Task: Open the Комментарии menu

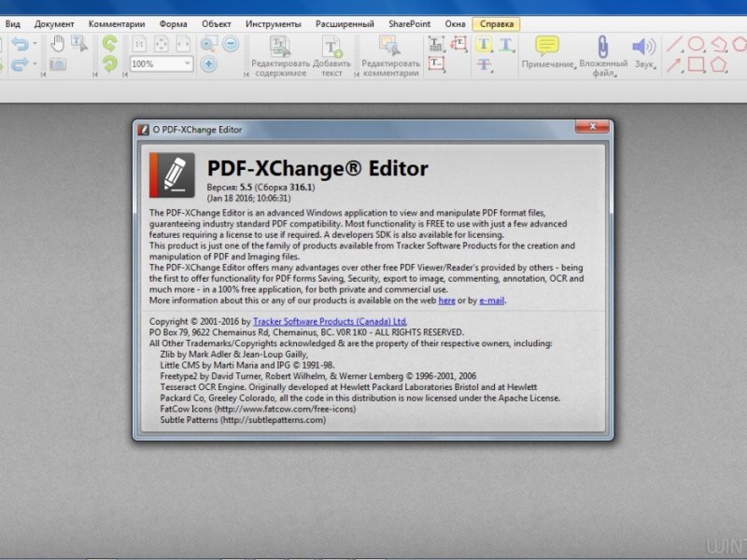Action: 117,24
